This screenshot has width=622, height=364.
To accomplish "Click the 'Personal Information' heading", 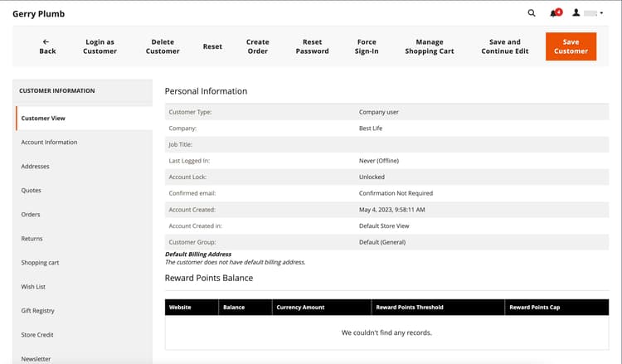I will [x=206, y=91].
